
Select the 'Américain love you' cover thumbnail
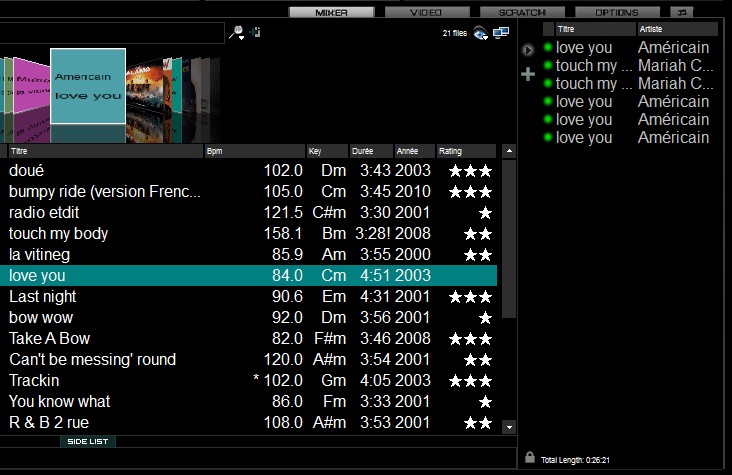88,86
